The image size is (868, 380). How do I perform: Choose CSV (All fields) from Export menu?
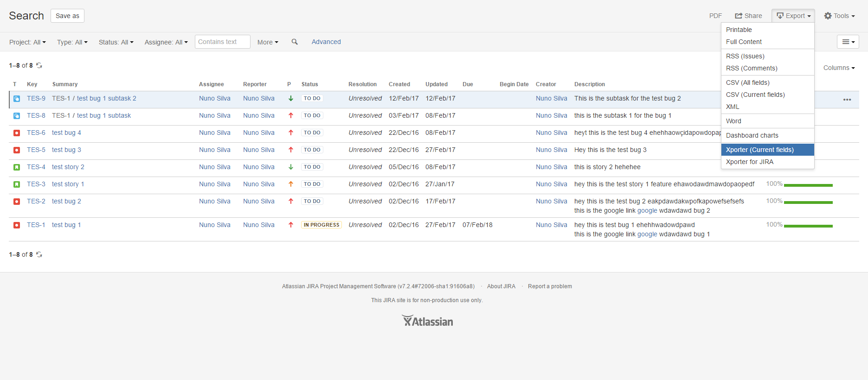click(747, 82)
